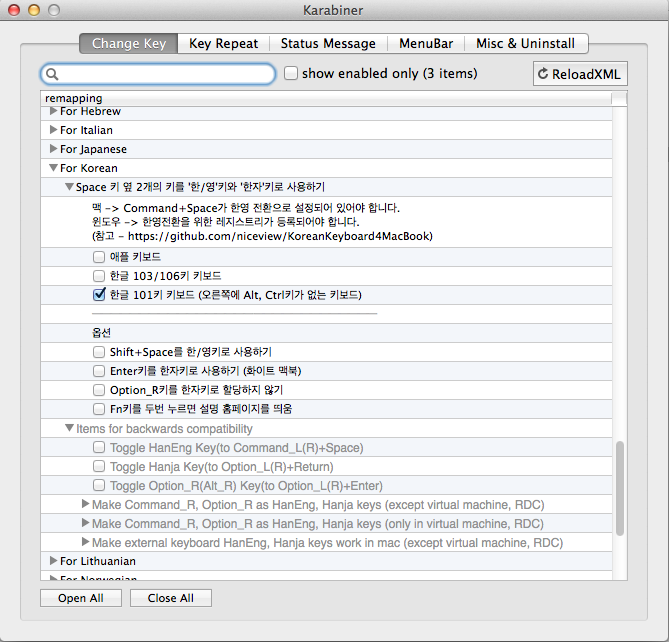This screenshot has height=642, width=669.
Task: Collapse Items for backwards compatibility
Action: pos(69,428)
